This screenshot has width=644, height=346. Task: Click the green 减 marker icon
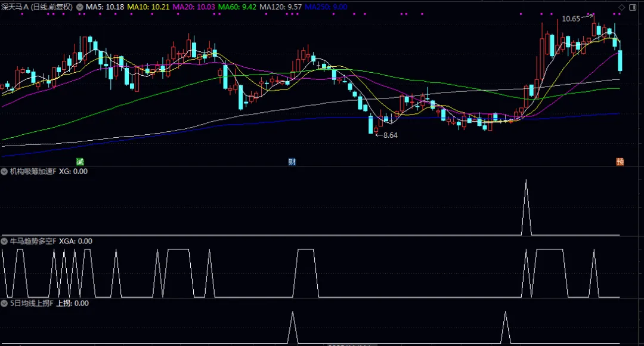[x=80, y=162]
